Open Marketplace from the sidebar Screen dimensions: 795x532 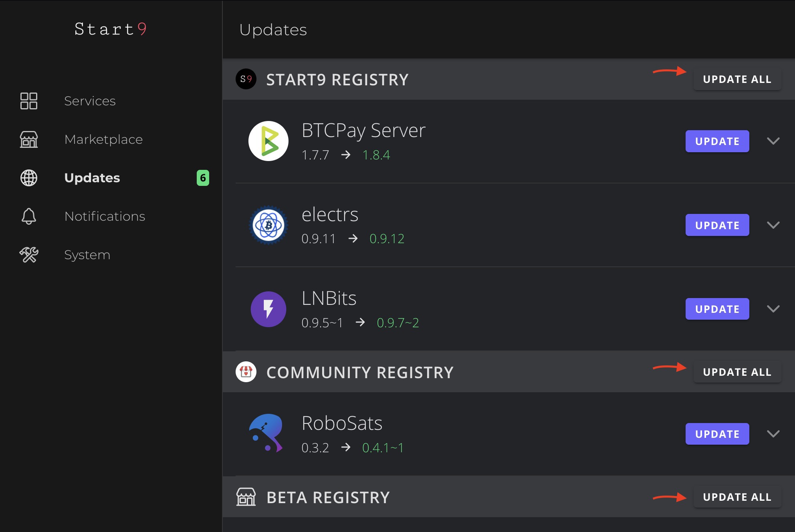point(104,139)
